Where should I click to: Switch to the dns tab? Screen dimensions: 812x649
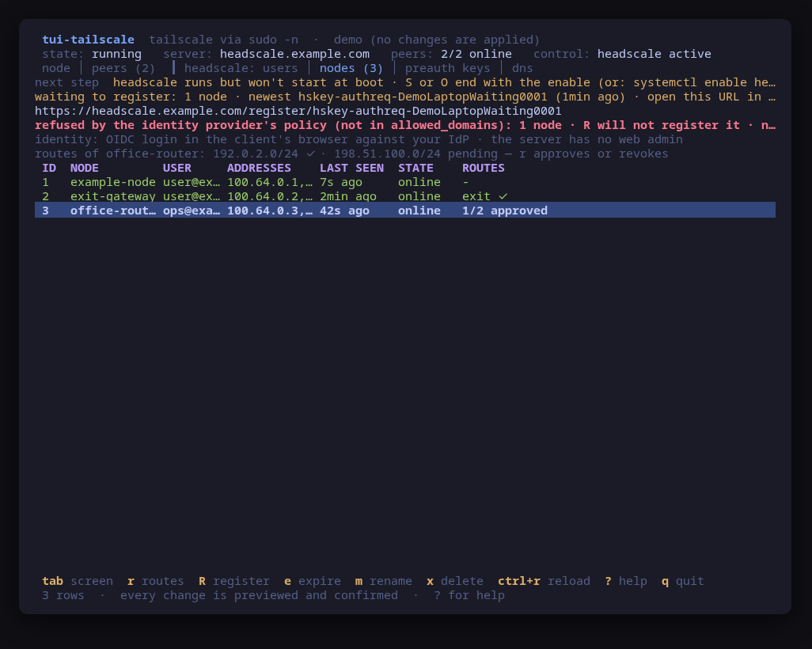[522, 68]
